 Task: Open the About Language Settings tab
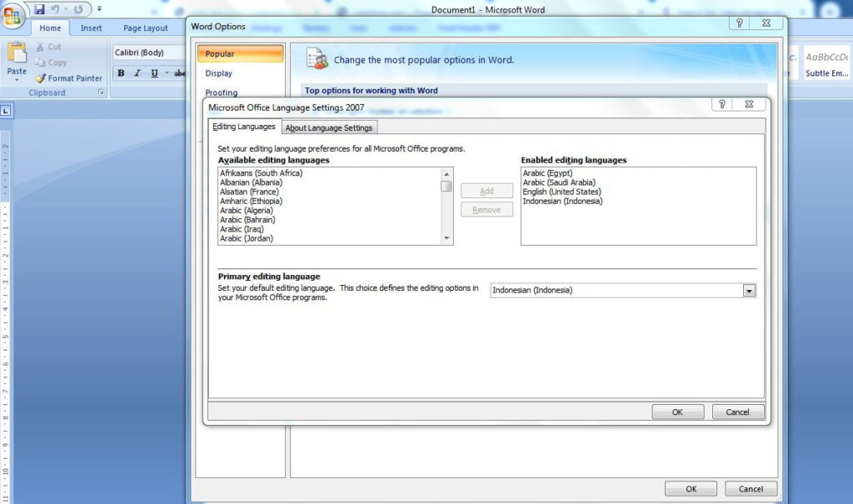(x=328, y=127)
